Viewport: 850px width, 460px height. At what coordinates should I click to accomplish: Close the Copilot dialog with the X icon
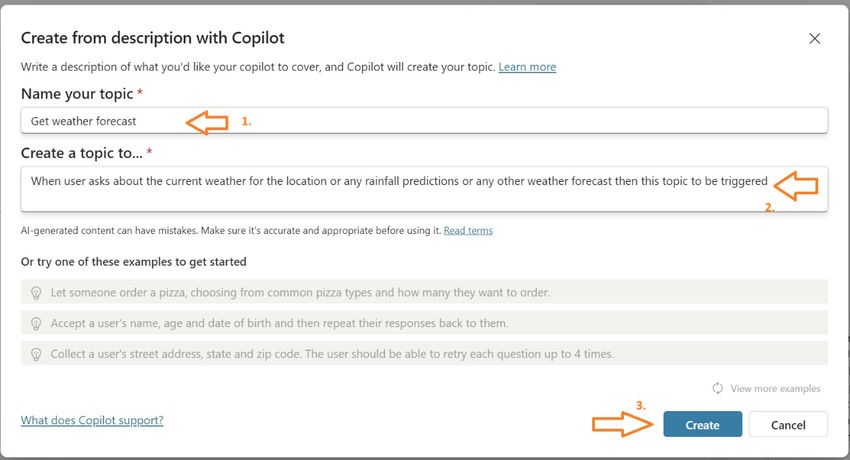pyautogui.click(x=814, y=39)
